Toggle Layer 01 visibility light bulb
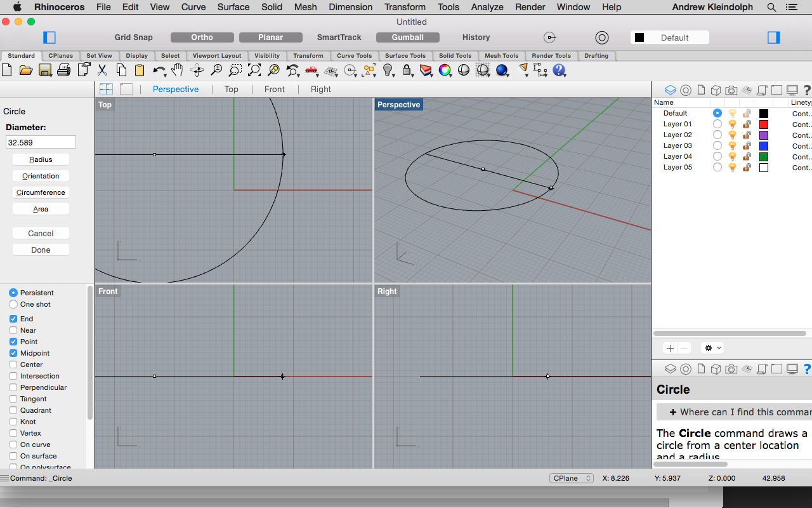 point(732,124)
